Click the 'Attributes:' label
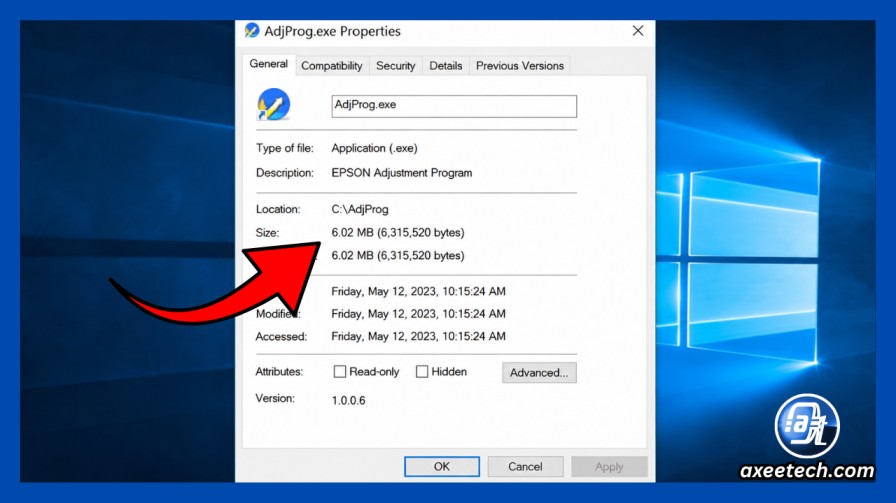This screenshot has width=896, height=503. click(x=279, y=372)
